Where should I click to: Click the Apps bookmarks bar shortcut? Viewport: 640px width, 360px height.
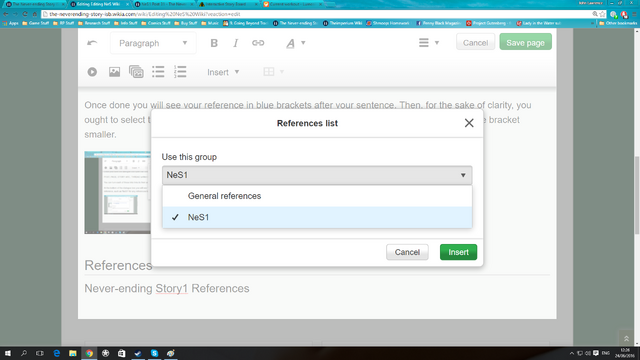click(11, 23)
